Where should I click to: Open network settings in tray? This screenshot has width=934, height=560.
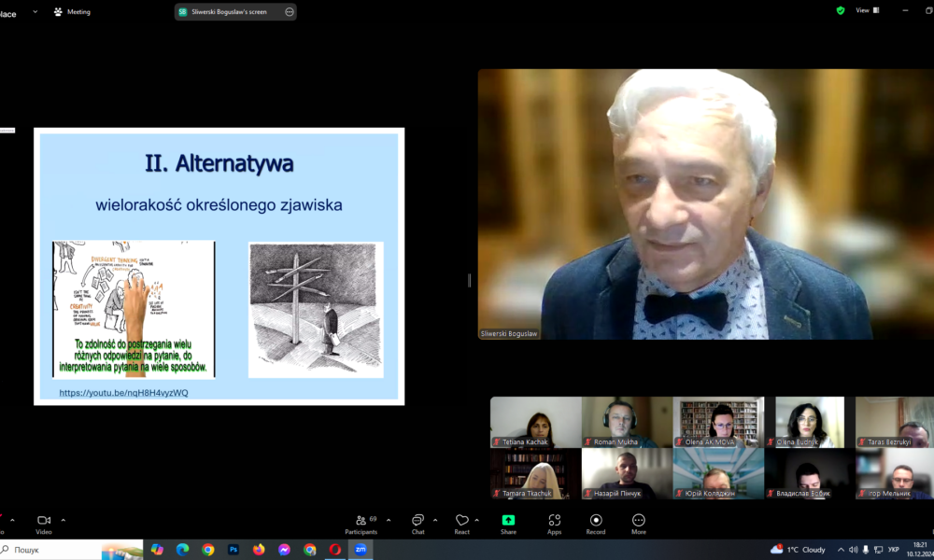click(x=878, y=550)
